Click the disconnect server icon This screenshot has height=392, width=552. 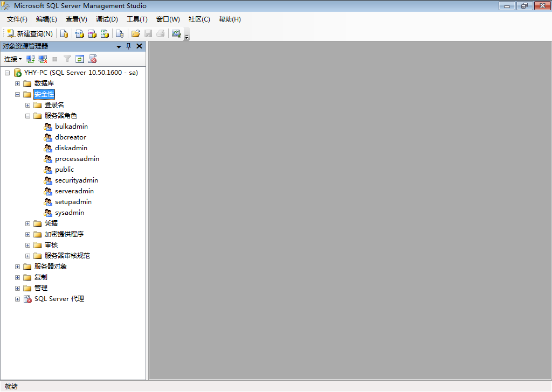43,59
